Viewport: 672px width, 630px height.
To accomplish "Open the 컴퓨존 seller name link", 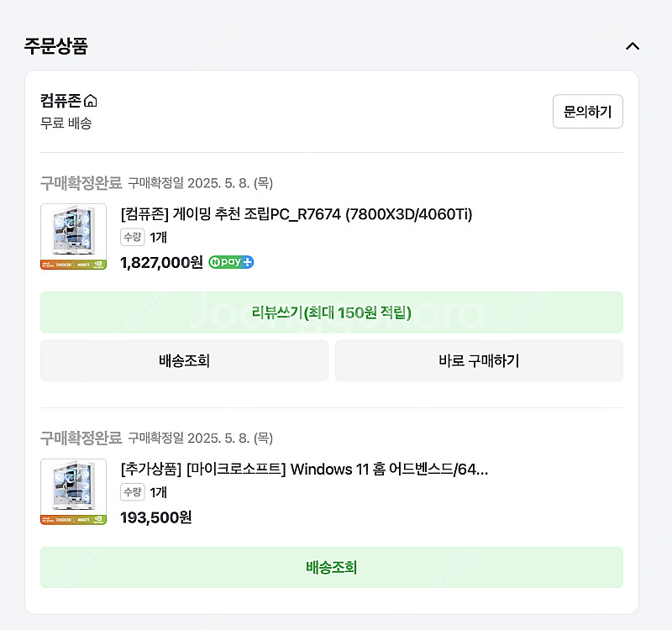I will coord(60,101).
